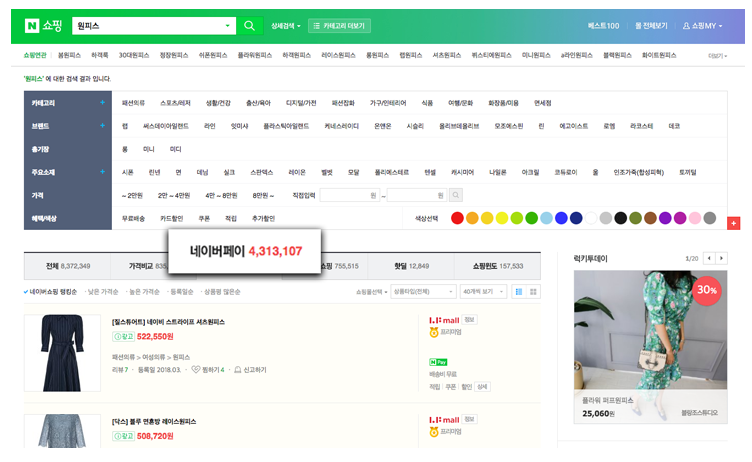752x462 pixels.
Task: Click the user icon beside 쇼핑MY
Action: click(686, 26)
